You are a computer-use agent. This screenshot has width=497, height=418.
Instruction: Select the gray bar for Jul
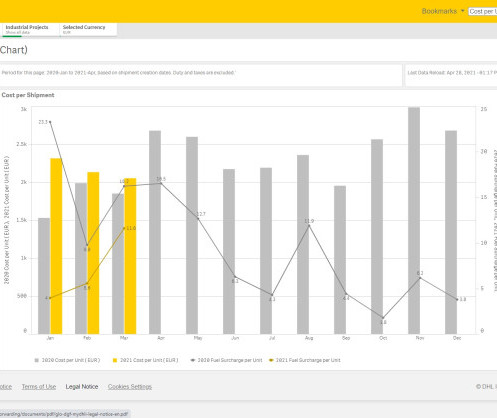266,251
